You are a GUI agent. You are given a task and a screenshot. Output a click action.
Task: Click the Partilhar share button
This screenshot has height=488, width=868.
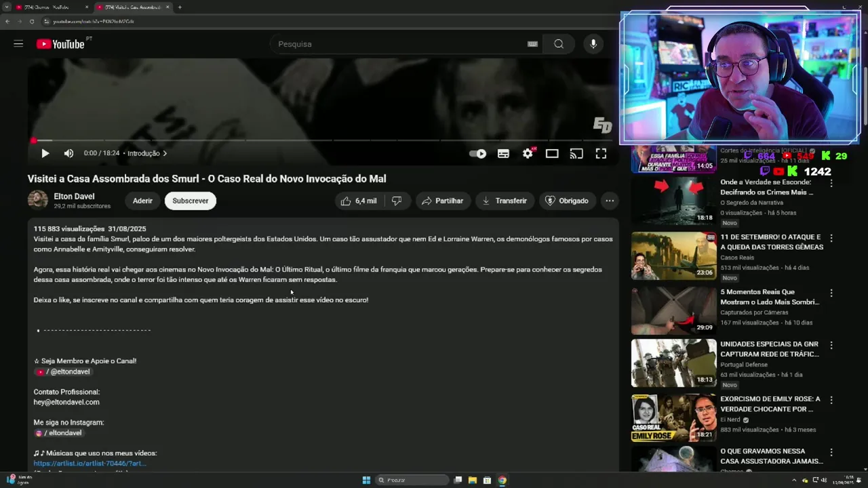pos(442,201)
